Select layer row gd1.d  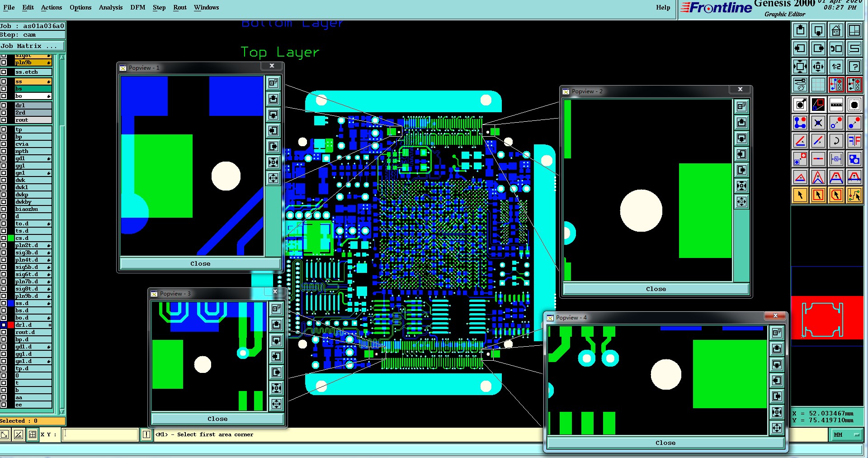tap(33, 347)
